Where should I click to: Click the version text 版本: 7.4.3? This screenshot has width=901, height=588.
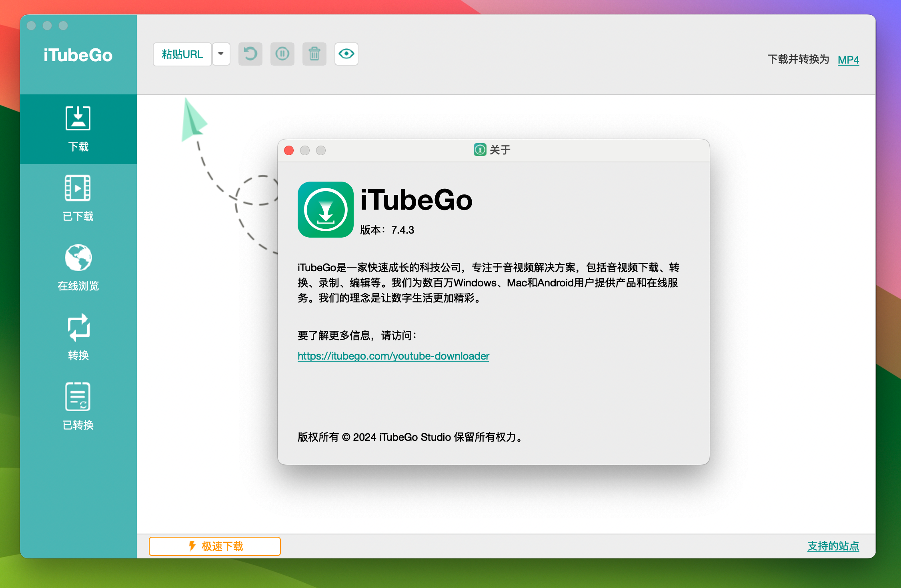pyautogui.click(x=387, y=230)
